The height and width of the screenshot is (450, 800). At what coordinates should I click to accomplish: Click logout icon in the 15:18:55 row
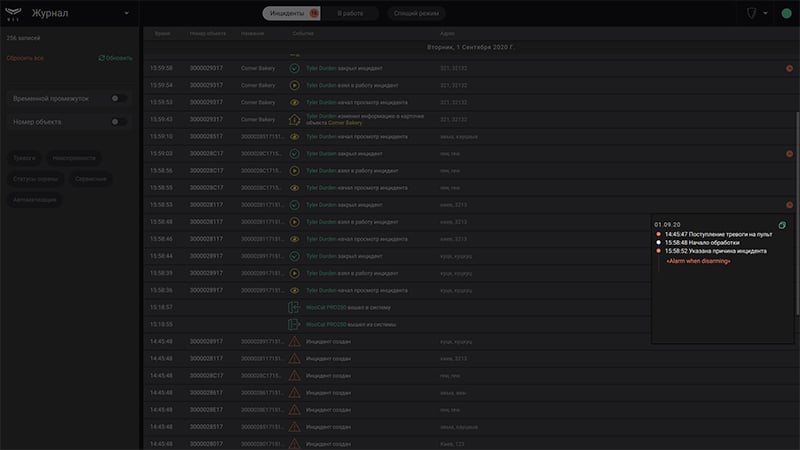pos(294,324)
